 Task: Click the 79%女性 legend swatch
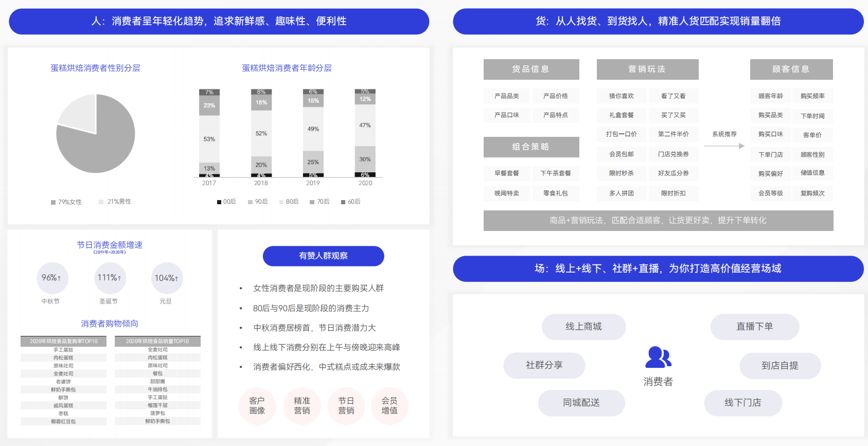pyautogui.click(x=53, y=202)
